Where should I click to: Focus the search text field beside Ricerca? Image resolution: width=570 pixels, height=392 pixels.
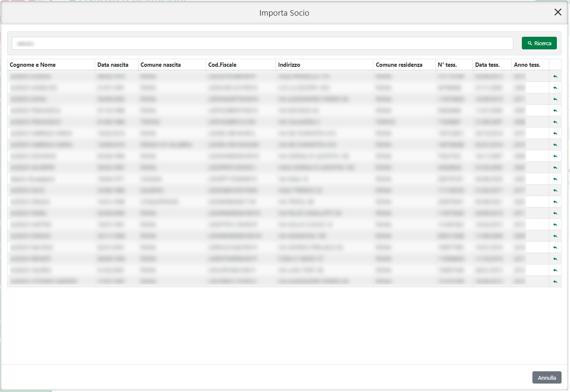click(262, 44)
